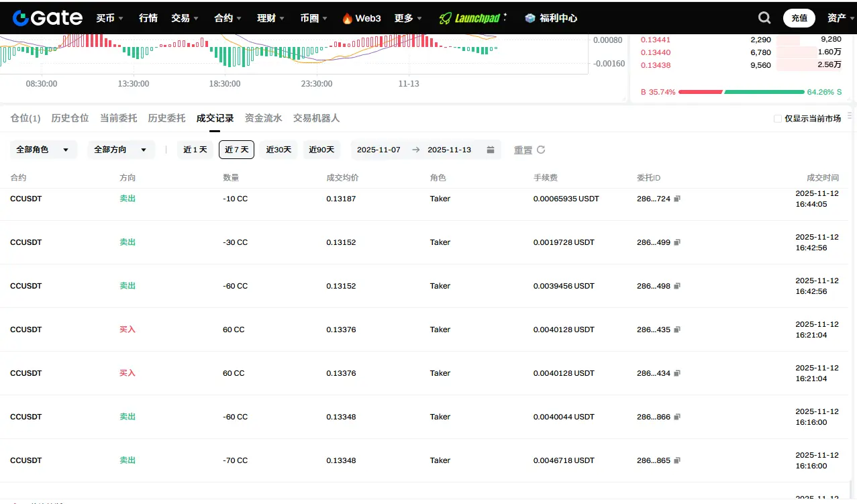Screen dimensions: 857x504
Task: Expand the 币圈 menu
Action: (x=313, y=18)
